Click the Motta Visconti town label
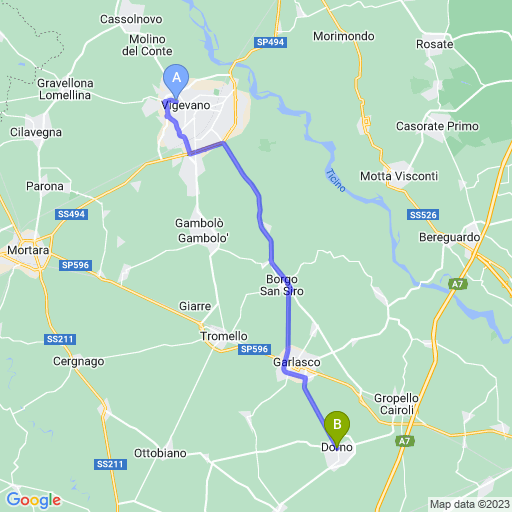Image resolution: width=512 pixels, height=512 pixels. click(399, 176)
